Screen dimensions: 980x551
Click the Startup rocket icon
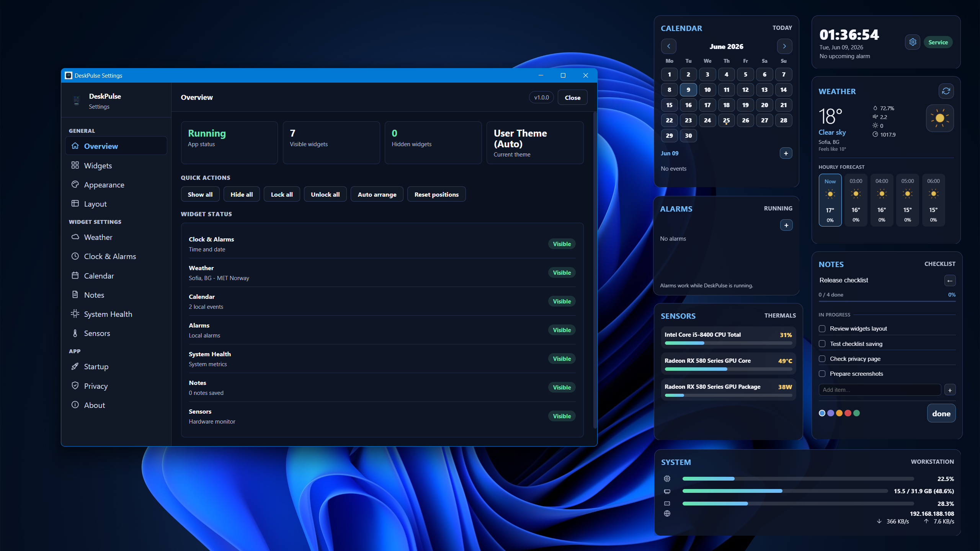[75, 366]
